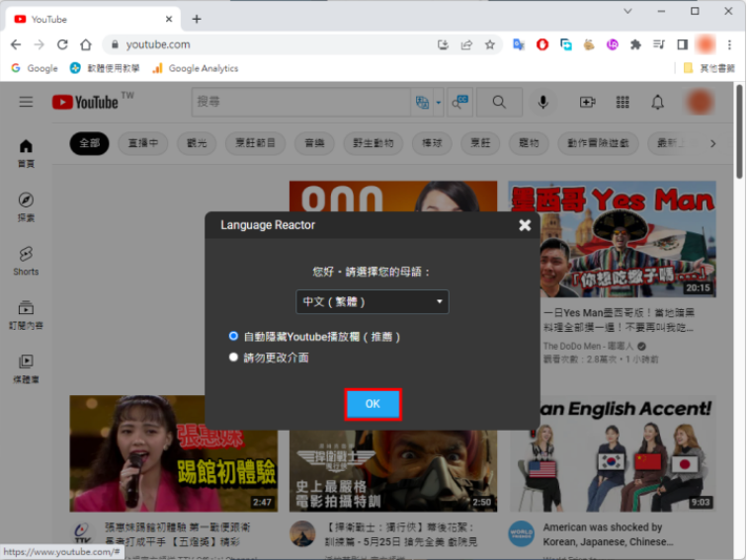Close the YouTube browser tab
The image size is (748, 560).
click(169, 19)
